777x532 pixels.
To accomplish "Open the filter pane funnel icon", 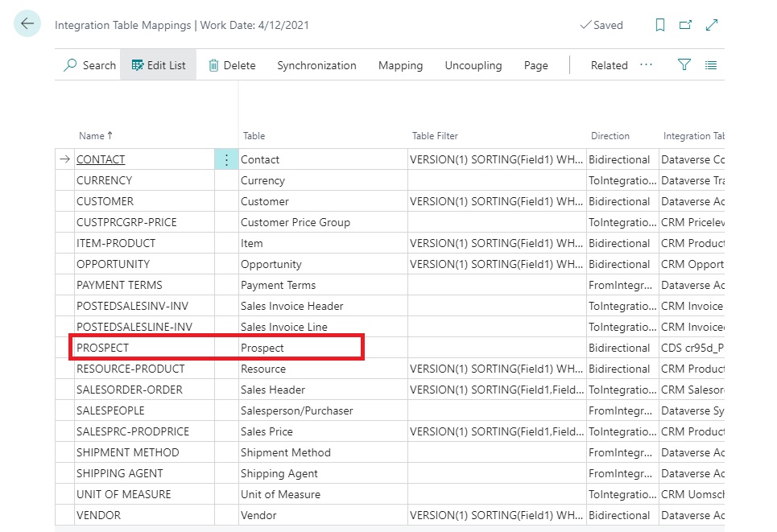I will pyautogui.click(x=684, y=65).
